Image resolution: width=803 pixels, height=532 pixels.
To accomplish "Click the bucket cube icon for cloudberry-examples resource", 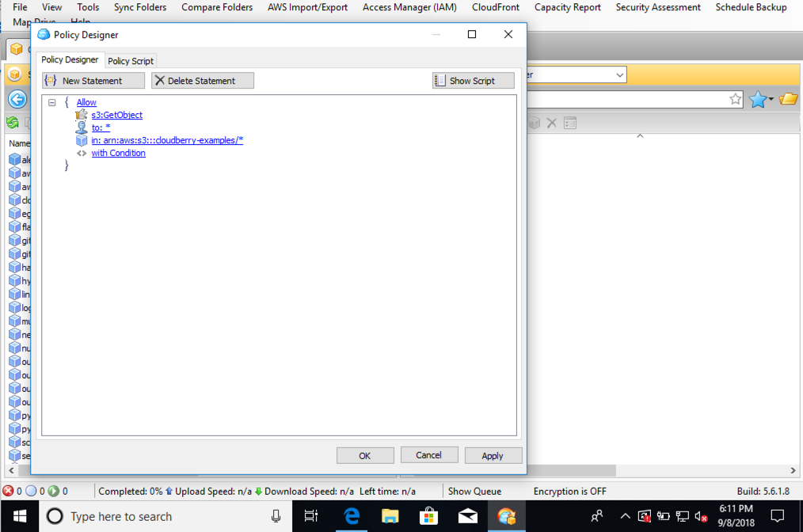I will coord(82,140).
